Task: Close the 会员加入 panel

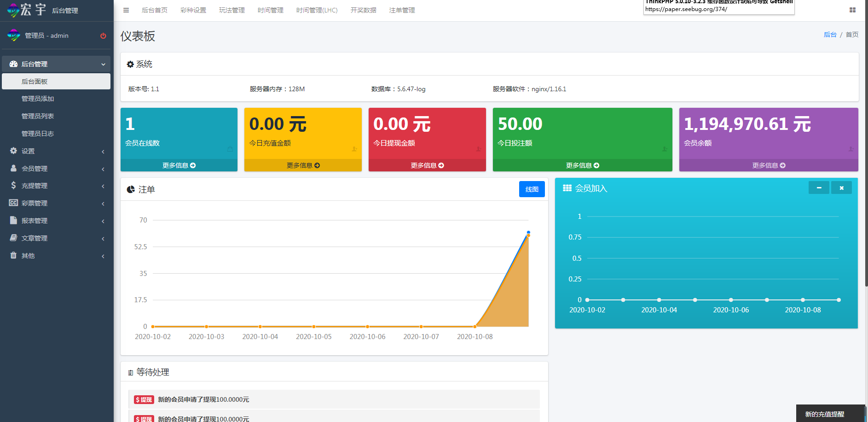Action: 841,188
